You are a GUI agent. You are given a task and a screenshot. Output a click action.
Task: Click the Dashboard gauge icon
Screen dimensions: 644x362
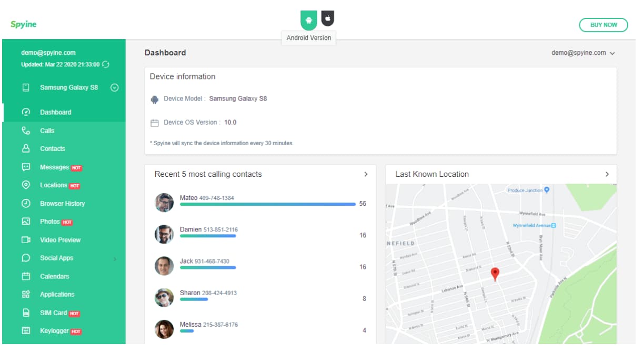(x=26, y=112)
